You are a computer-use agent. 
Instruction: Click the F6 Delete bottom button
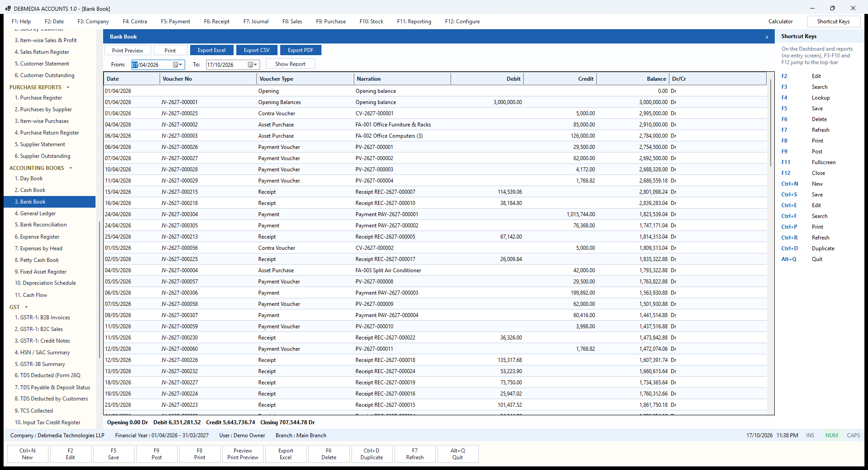pyautogui.click(x=329, y=454)
